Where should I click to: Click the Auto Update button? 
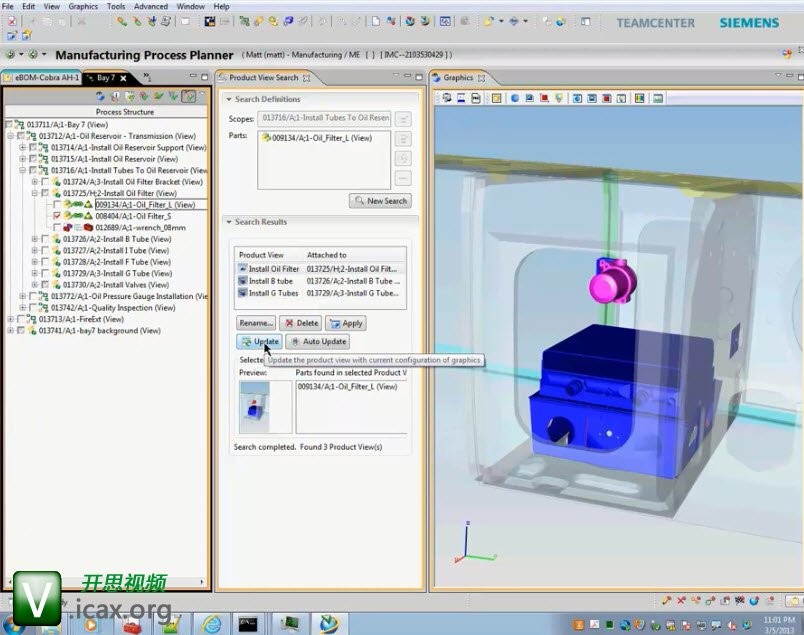(x=317, y=342)
